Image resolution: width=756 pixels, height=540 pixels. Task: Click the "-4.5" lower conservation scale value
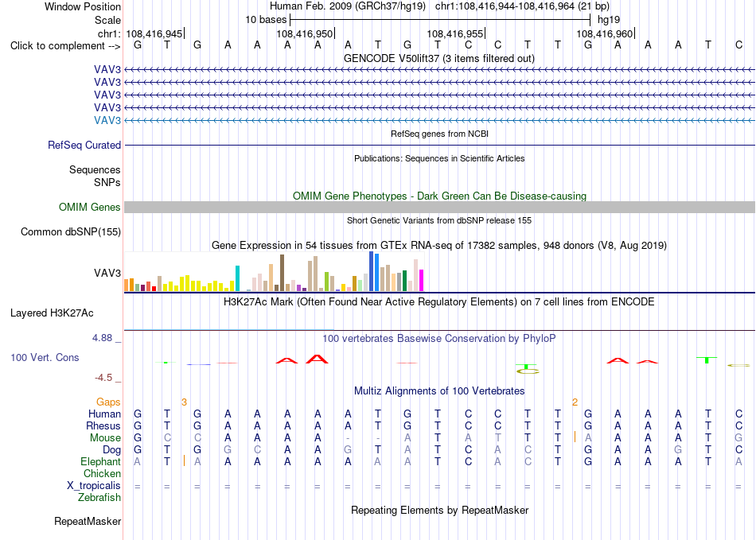pos(103,378)
